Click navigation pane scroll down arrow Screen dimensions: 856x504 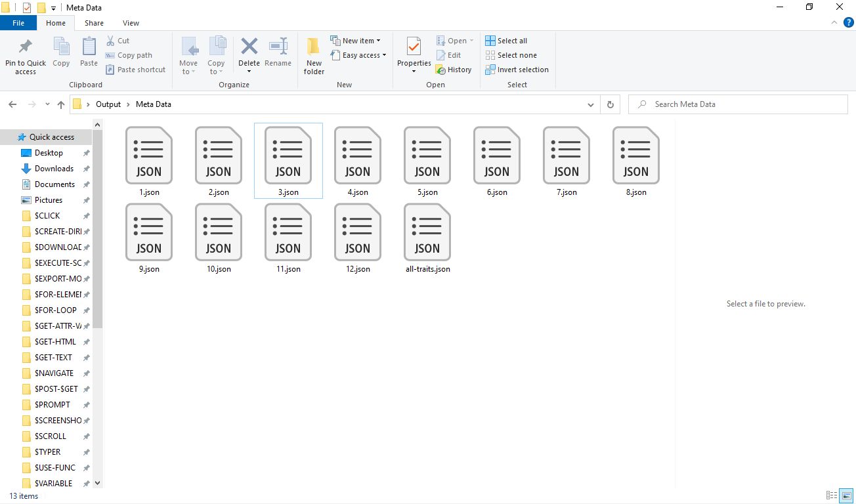coord(98,483)
